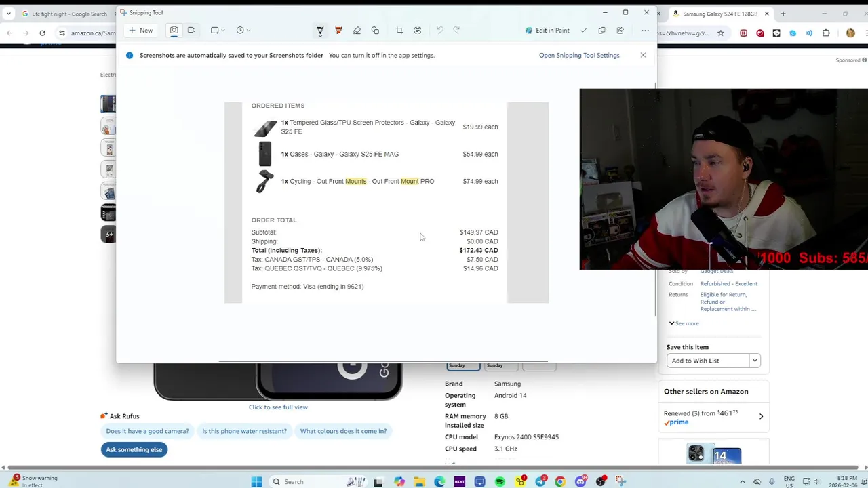Click the Redo arrow in Snipping Tool
Screen dimensions: 868x488
[456, 30]
